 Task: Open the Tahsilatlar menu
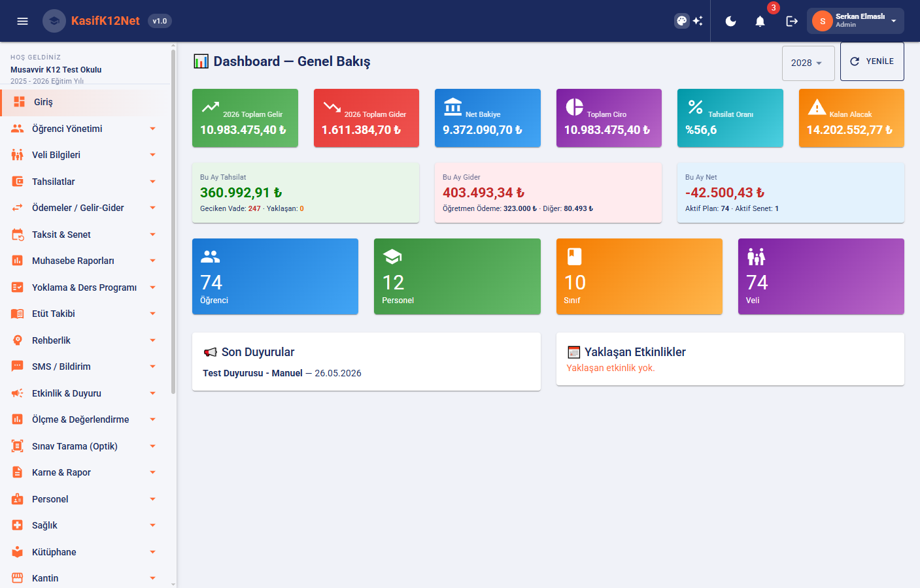click(85, 182)
